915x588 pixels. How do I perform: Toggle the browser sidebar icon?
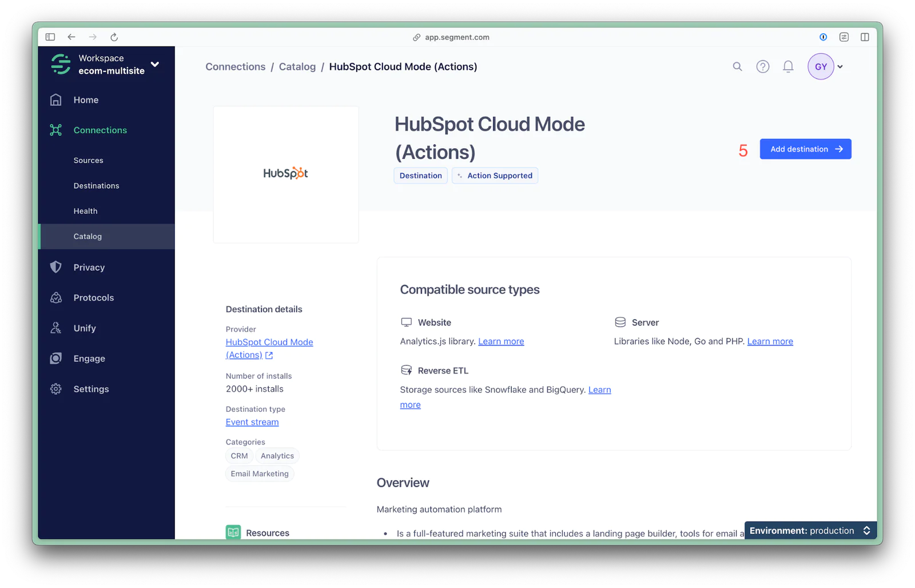[x=50, y=37]
